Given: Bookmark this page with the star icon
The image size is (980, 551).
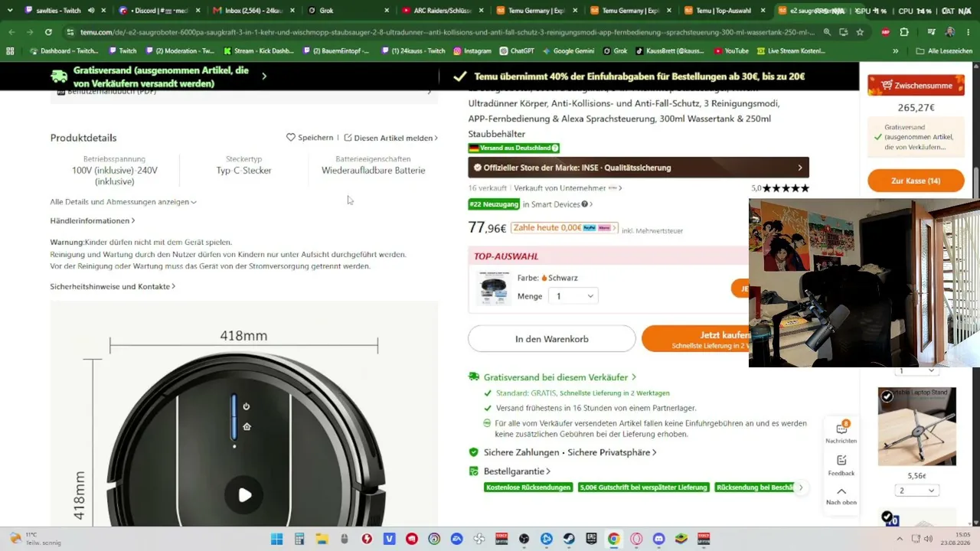Looking at the screenshot, I should point(861,32).
